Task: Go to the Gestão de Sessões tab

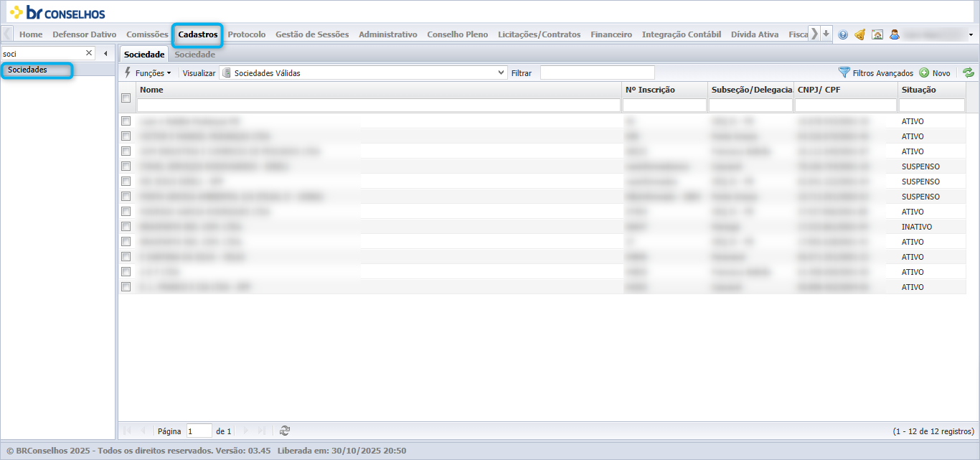Action: click(312, 34)
